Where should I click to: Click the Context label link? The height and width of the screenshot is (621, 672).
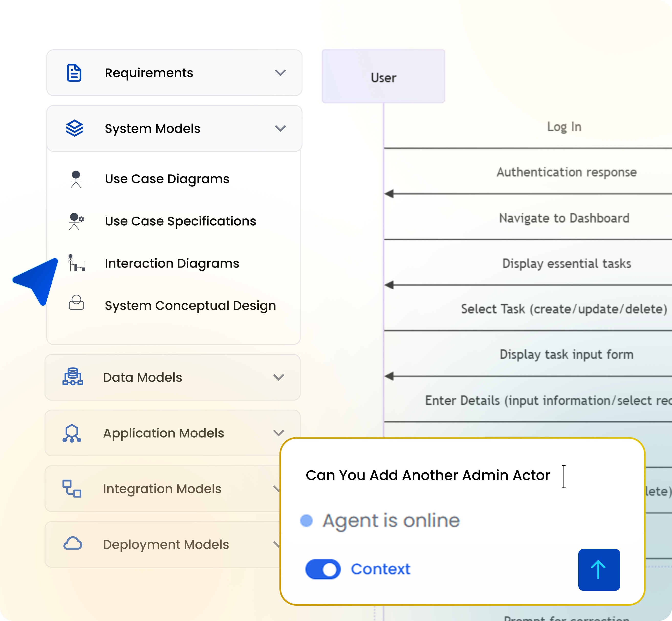tap(381, 569)
